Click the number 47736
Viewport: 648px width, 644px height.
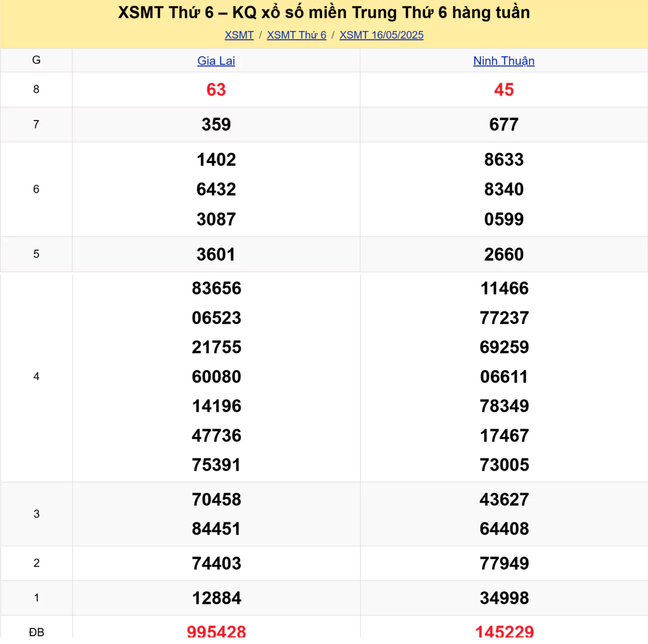(217, 436)
